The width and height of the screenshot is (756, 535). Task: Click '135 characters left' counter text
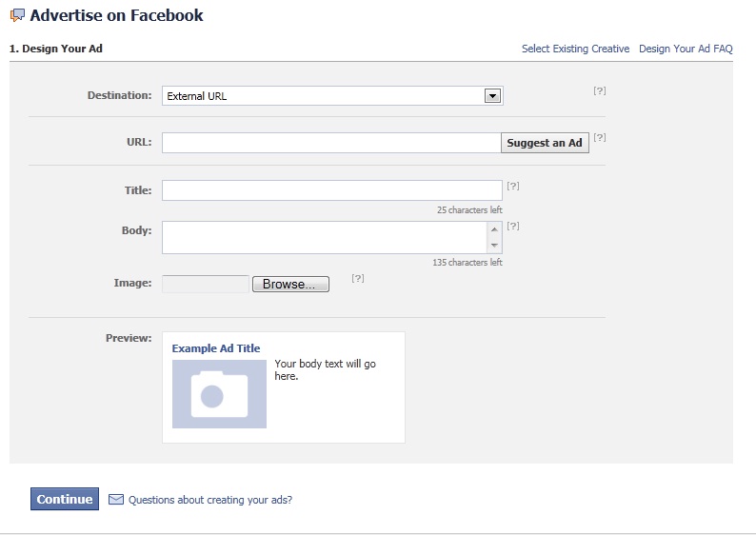click(468, 263)
